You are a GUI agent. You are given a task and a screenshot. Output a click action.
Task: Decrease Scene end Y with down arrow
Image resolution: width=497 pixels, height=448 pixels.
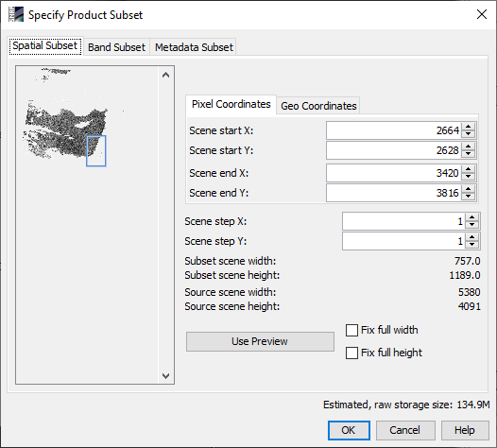pyautogui.click(x=468, y=197)
